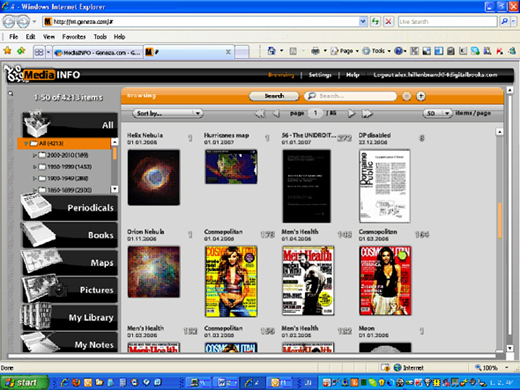The width and height of the screenshot is (520, 390).
Task: Click the Settings link in header
Action: click(320, 75)
